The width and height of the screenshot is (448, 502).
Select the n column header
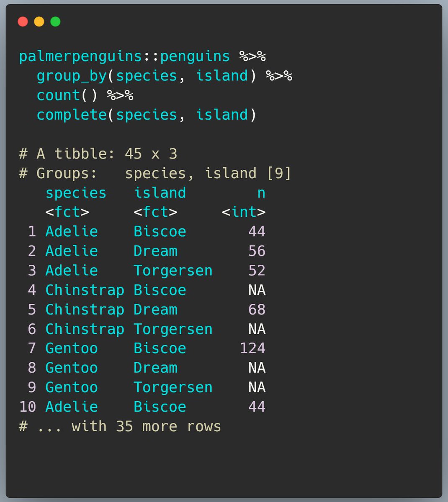(x=261, y=193)
